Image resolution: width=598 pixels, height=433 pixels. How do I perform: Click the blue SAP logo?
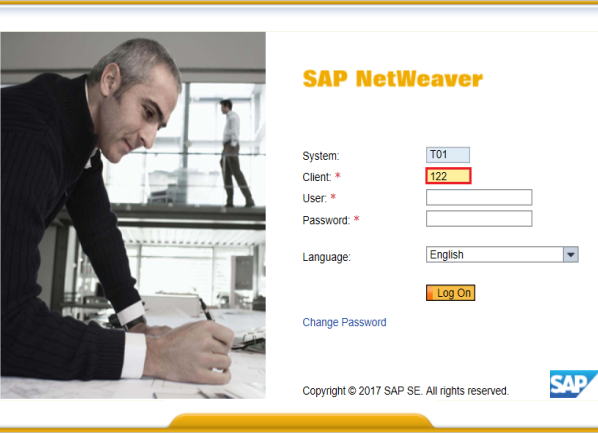click(573, 384)
